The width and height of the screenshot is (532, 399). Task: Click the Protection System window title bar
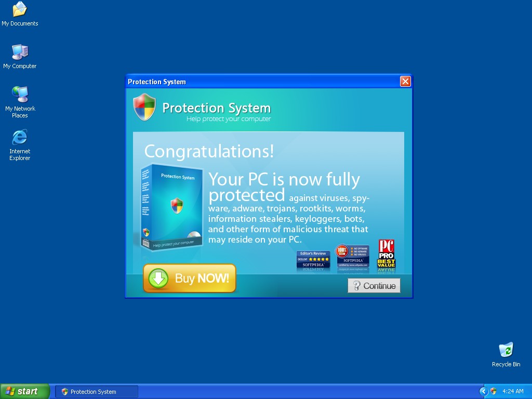(x=260, y=82)
